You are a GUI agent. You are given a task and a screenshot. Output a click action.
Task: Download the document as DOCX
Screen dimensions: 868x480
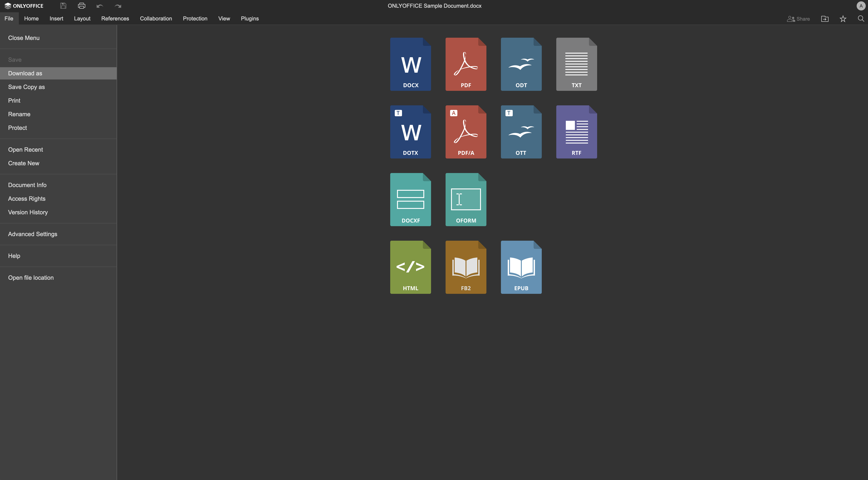click(410, 64)
